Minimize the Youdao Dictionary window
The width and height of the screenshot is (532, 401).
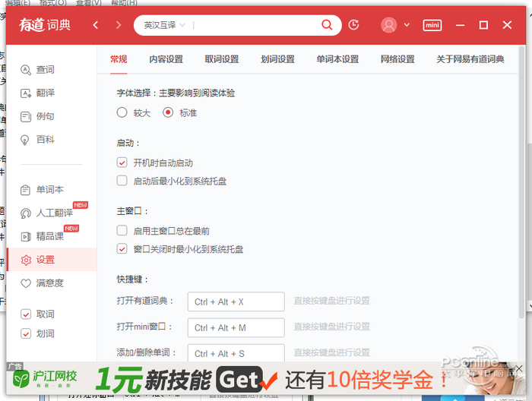(460, 25)
